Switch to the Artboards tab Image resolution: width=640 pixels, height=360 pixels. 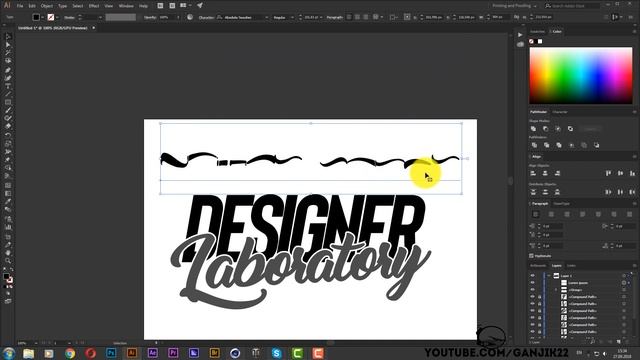coord(538,266)
